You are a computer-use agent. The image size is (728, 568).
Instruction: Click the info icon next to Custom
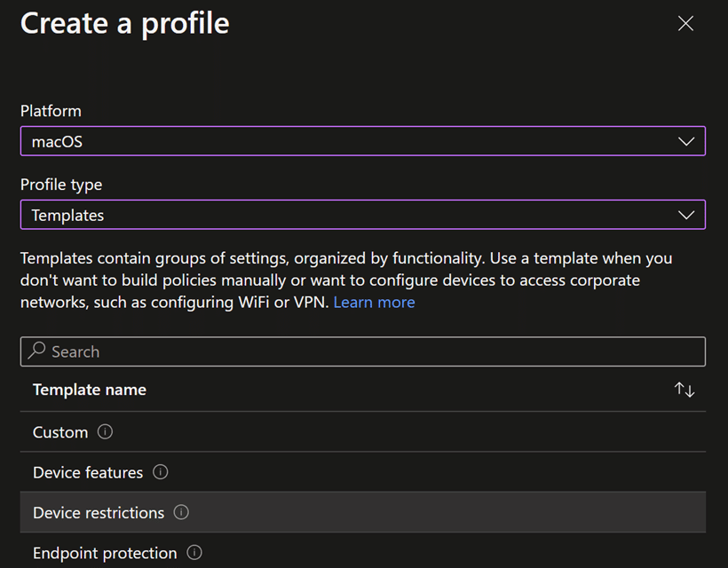coord(105,432)
